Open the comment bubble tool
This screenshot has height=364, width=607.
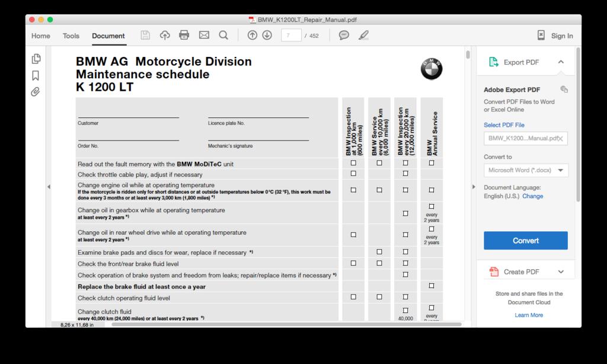tap(344, 36)
